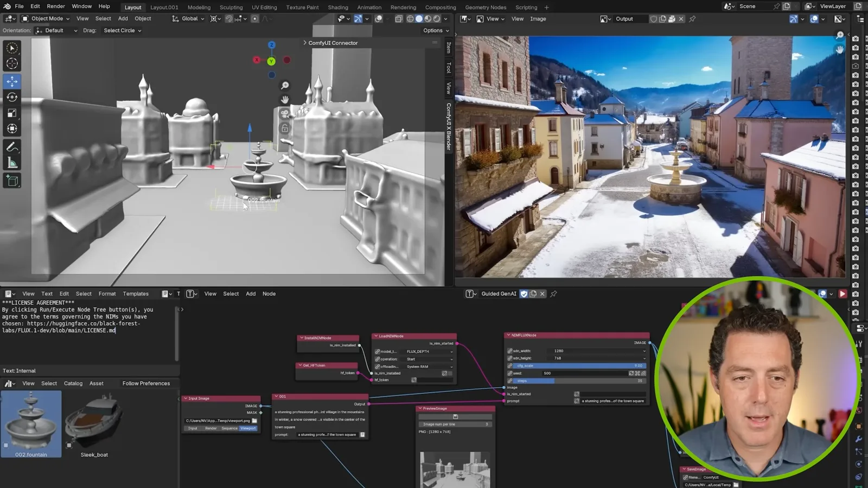Image resolution: width=868 pixels, height=488 pixels.
Task: Select the Annotate tool
Action: click(x=12, y=147)
